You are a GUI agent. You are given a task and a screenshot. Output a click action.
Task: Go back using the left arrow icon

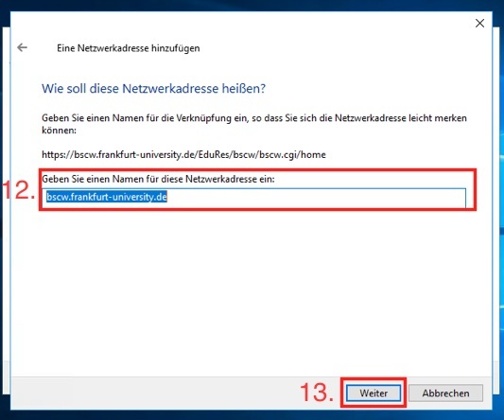[x=22, y=47]
